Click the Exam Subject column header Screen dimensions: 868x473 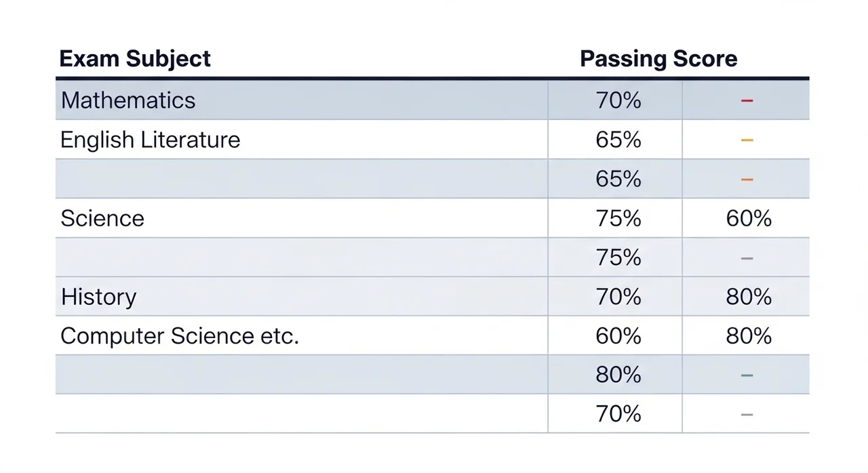point(135,59)
